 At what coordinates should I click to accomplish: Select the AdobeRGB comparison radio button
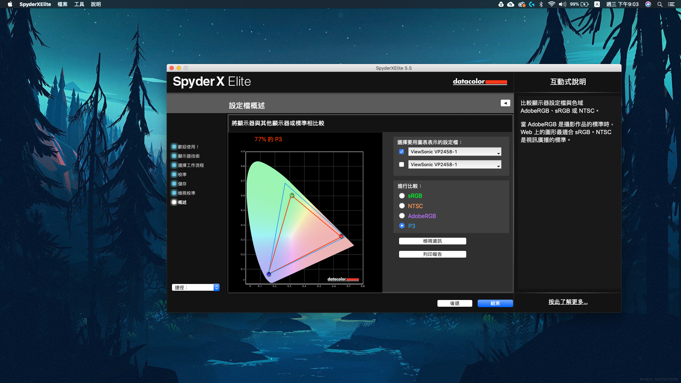click(402, 216)
